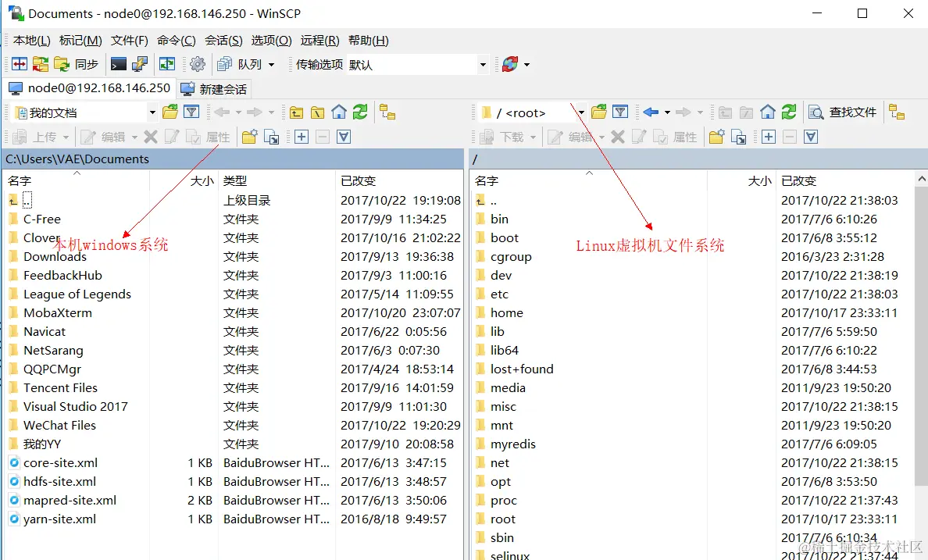The height and width of the screenshot is (560, 928).
Task: Open the terminal console icon
Action: click(119, 64)
